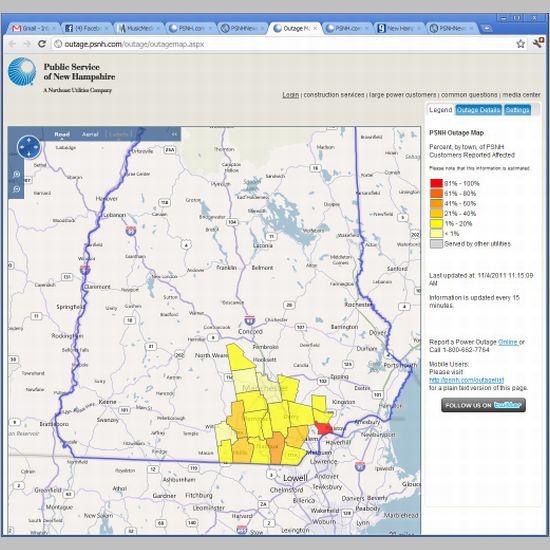Open the psnh.com/outagelist link

(467, 380)
